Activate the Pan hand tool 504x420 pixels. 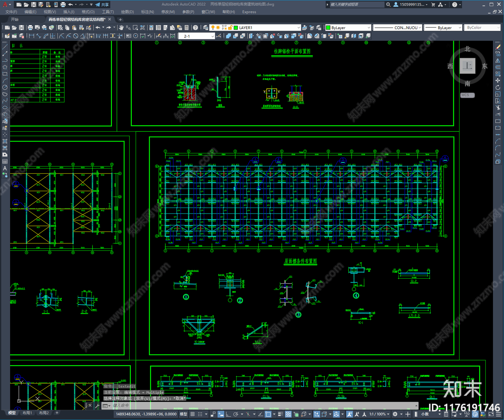pyautogui.click(x=121, y=28)
